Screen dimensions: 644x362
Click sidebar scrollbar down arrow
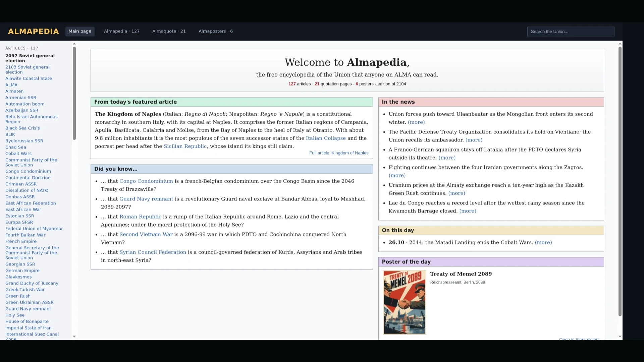(74, 337)
